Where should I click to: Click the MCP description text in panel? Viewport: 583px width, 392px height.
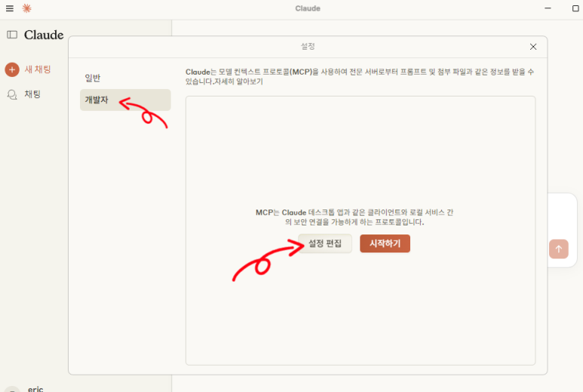354,217
